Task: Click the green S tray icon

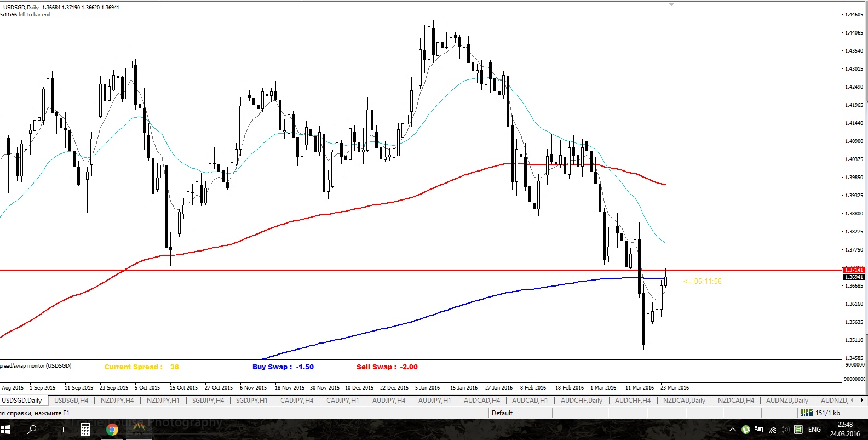Action: [798, 430]
